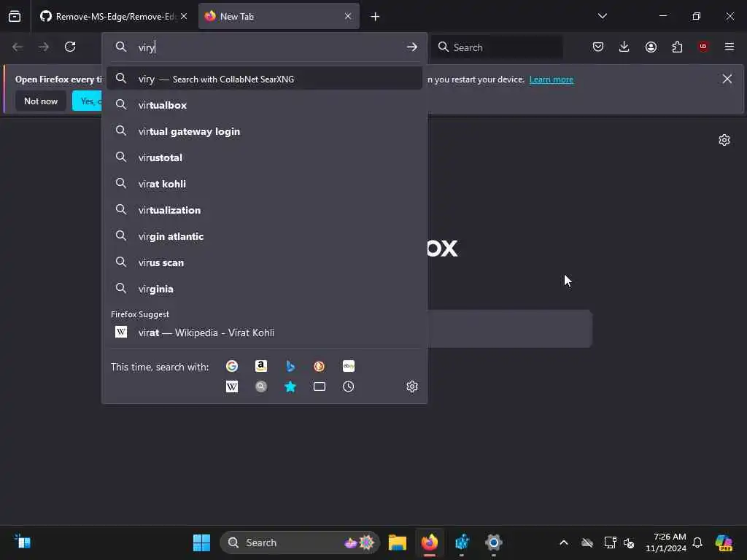Choose the virtualization suggestion
This screenshot has width=747, height=560.
point(264,210)
